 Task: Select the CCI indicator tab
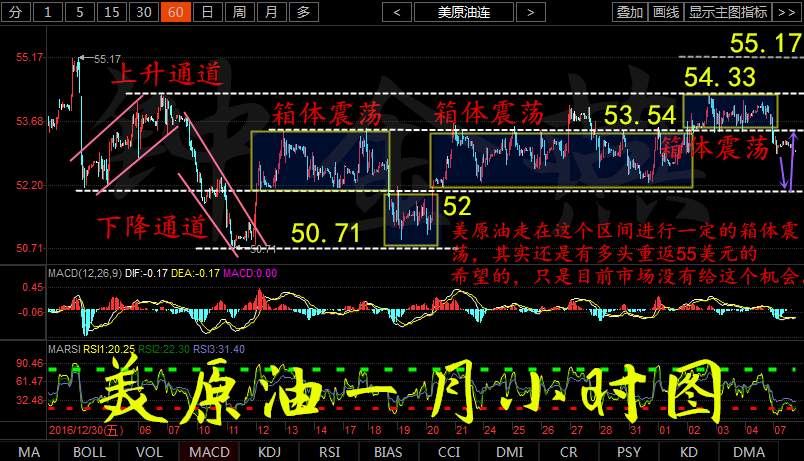coord(449,452)
